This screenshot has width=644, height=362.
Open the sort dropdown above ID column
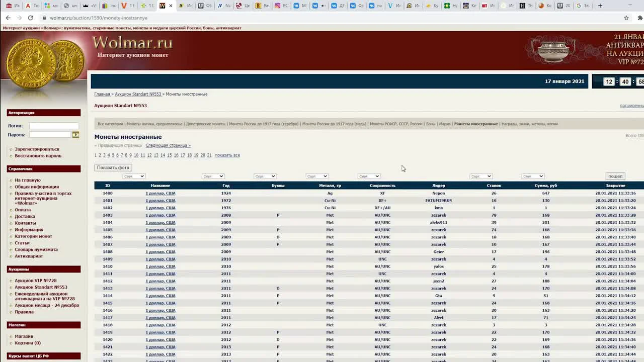[x=134, y=176]
